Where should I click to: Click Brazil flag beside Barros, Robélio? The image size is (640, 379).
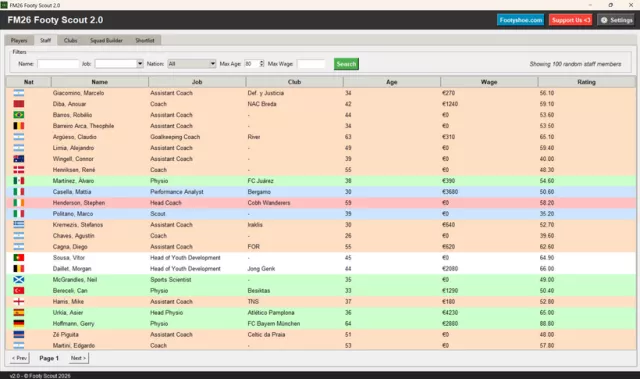click(19, 115)
